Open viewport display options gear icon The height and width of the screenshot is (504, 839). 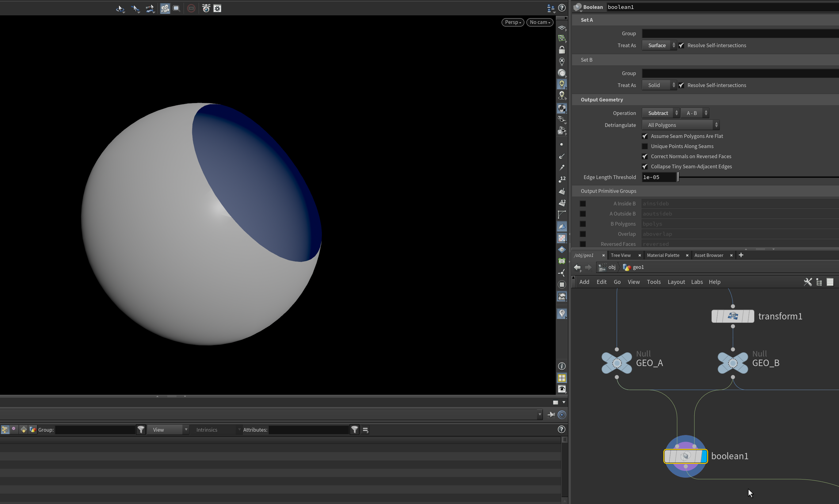(217, 9)
